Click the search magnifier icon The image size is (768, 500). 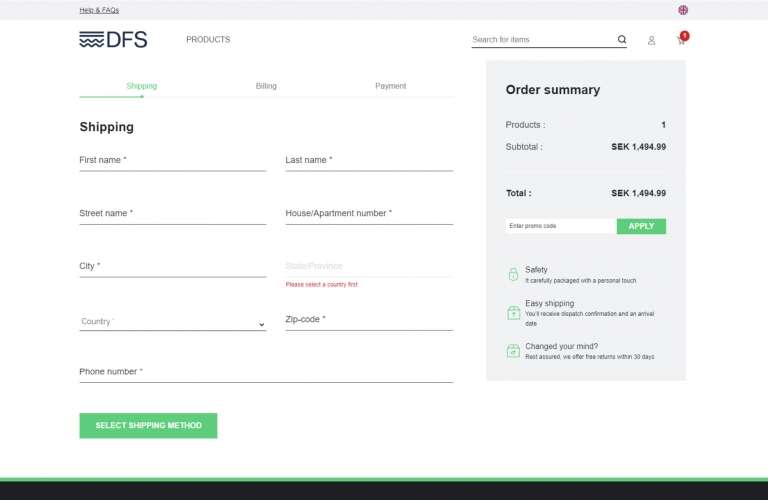622,39
